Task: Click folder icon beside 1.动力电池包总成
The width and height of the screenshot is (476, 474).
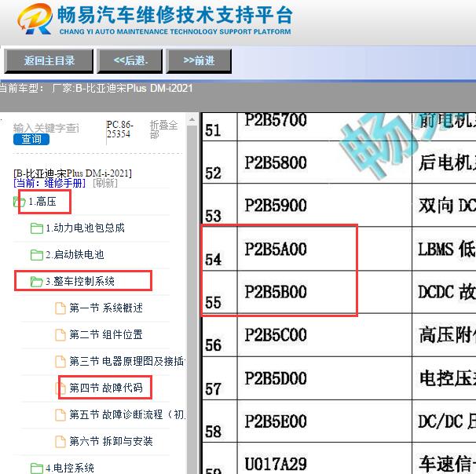Action: (37, 228)
